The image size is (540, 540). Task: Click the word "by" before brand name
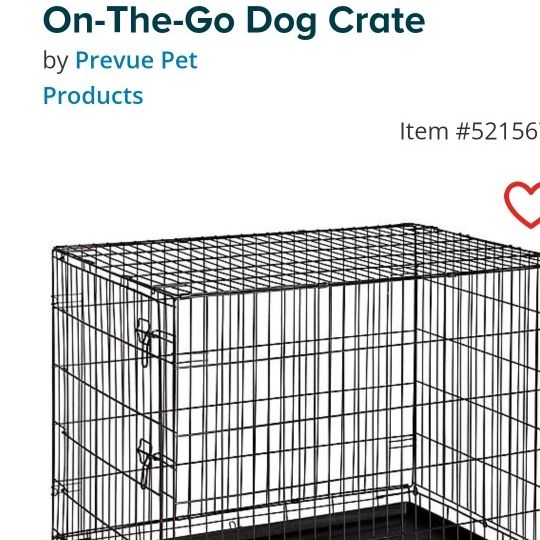55,61
